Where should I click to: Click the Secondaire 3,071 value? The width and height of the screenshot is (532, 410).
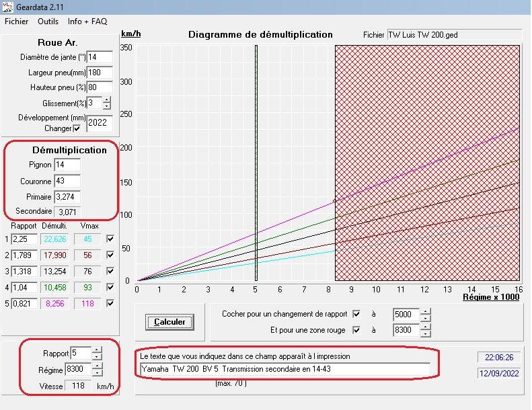[67, 212]
